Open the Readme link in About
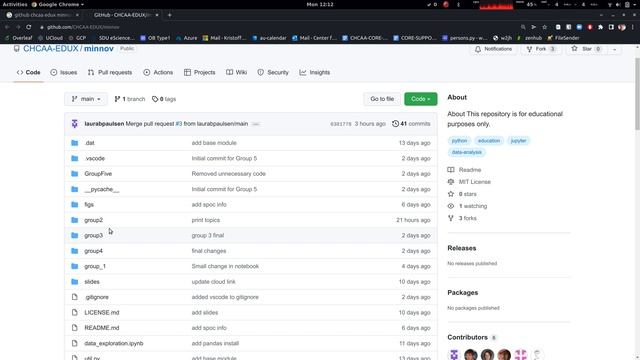 point(470,170)
